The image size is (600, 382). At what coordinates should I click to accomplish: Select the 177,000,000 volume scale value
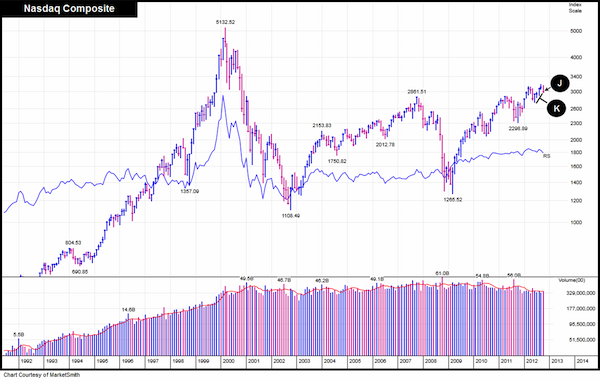(x=580, y=309)
